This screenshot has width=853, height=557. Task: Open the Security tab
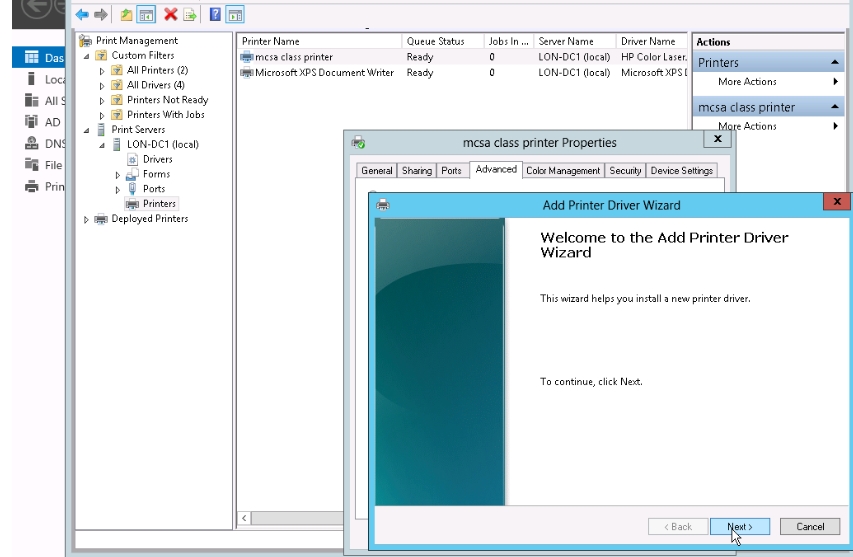(625, 170)
